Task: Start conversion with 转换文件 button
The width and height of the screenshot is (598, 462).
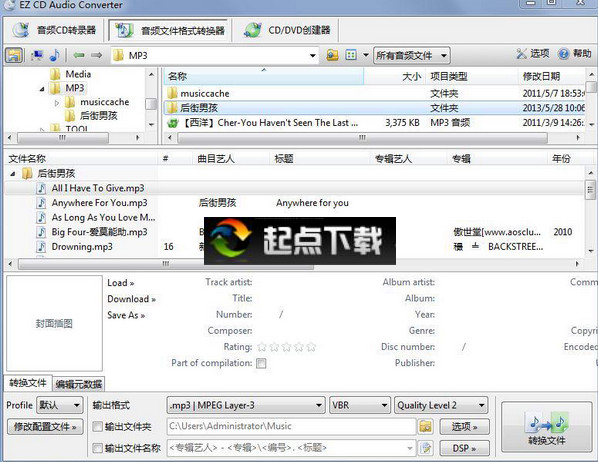Action: point(546,427)
